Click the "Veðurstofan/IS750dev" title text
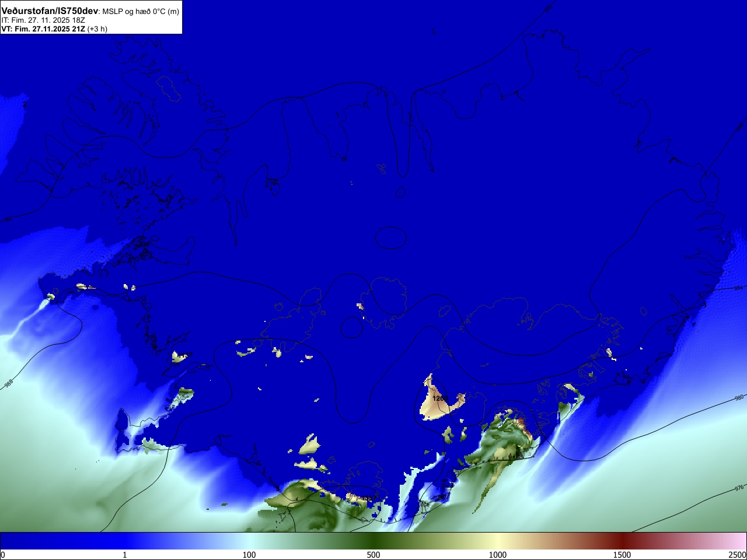The width and height of the screenshot is (747, 560). click(x=50, y=11)
